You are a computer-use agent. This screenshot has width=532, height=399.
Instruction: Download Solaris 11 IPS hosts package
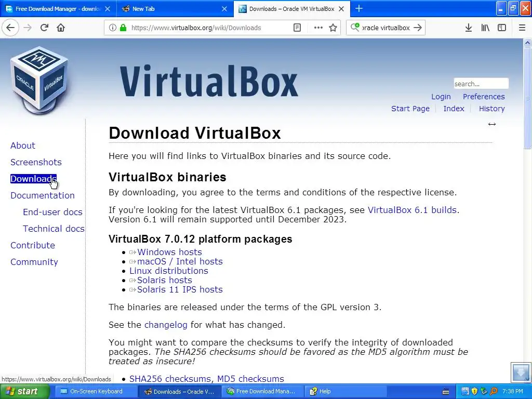click(180, 289)
